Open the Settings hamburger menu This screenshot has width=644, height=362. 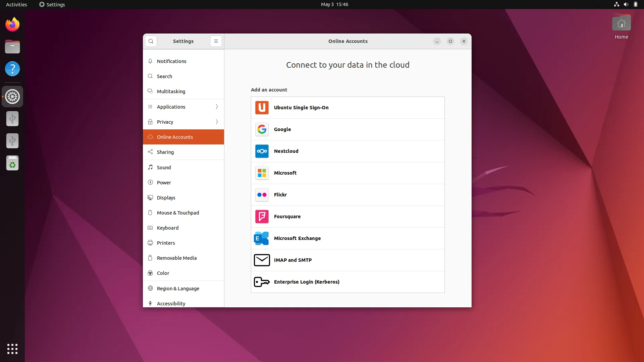coord(216,41)
